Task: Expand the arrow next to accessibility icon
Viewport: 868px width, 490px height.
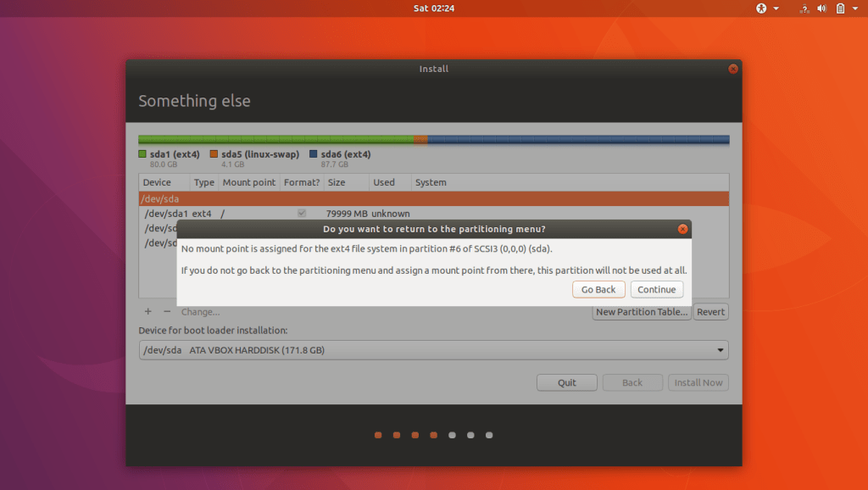Action: [776, 8]
